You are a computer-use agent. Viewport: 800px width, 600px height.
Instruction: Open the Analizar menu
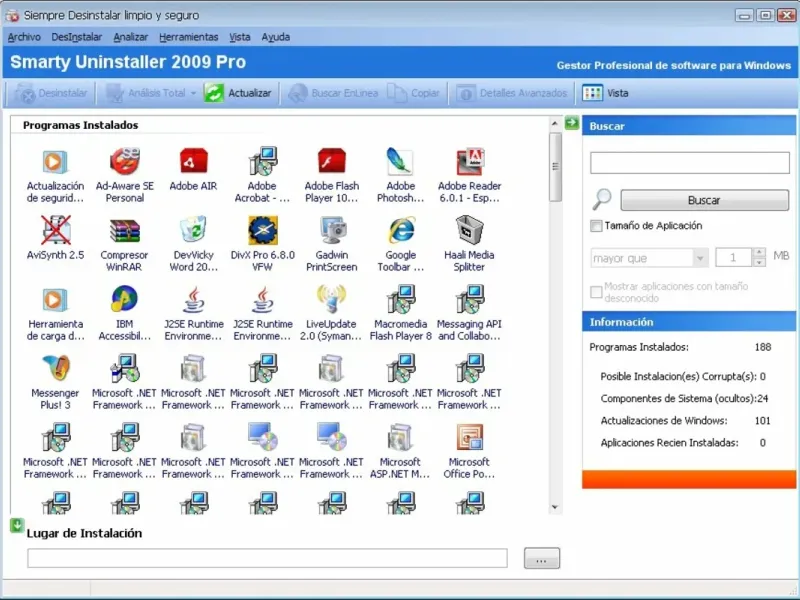131,37
